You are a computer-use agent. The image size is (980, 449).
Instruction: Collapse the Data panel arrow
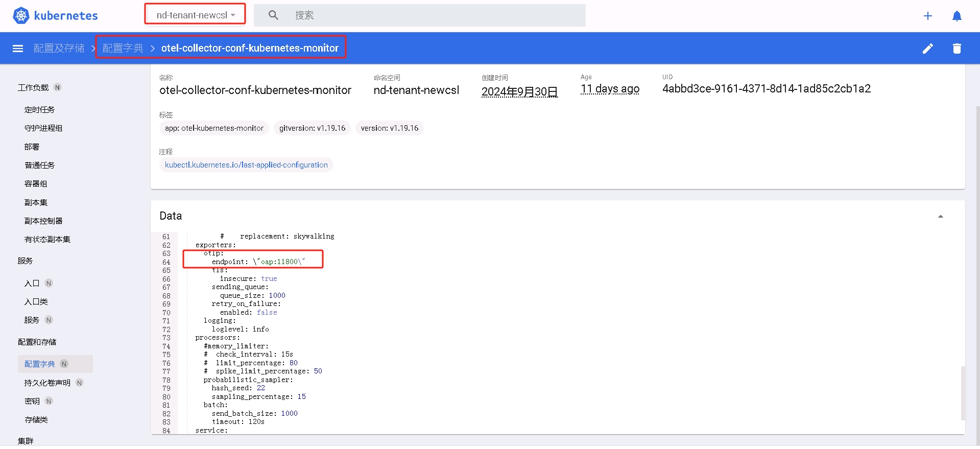pyautogui.click(x=940, y=217)
